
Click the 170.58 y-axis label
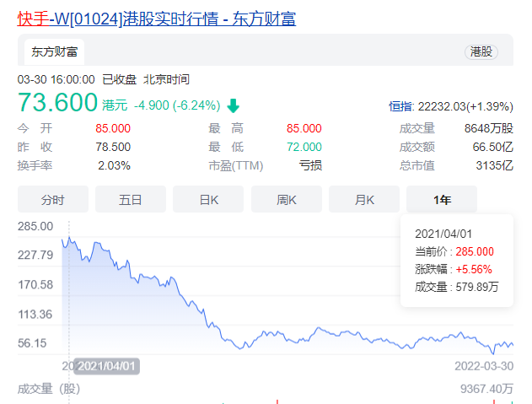point(35,285)
